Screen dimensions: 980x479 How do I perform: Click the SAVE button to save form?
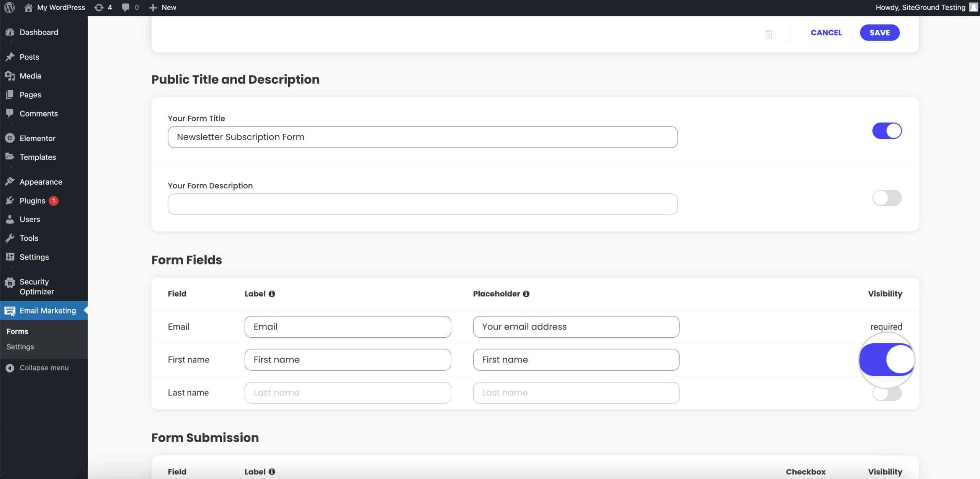(879, 33)
